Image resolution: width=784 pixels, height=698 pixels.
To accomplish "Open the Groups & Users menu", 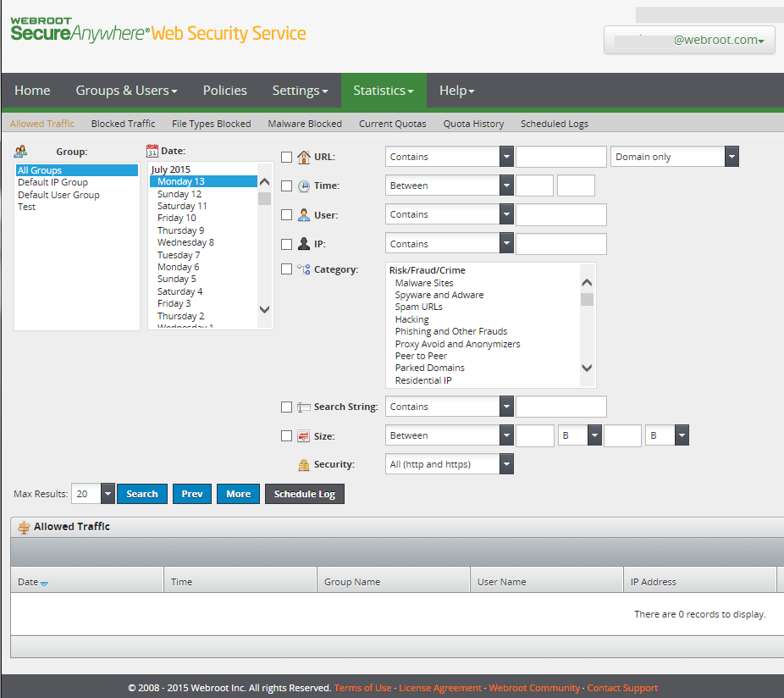I will pyautogui.click(x=126, y=91).
